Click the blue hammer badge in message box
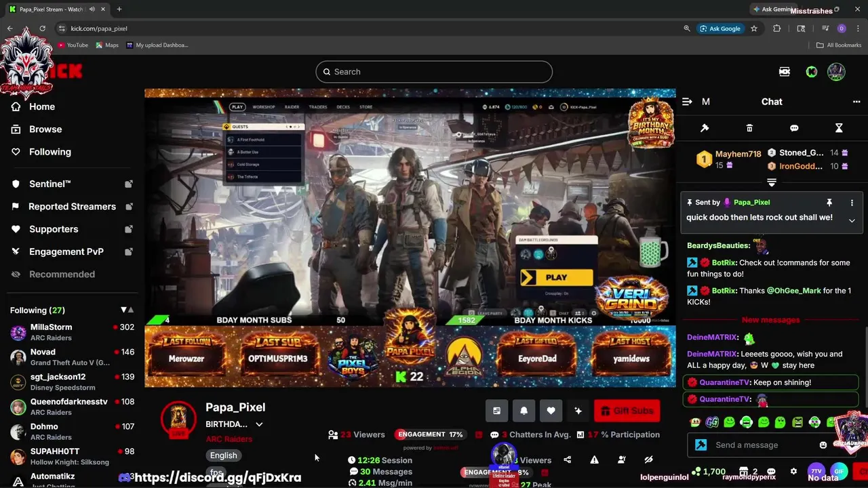Viewport: 868px width, 488px height. [x=701, y=445]
